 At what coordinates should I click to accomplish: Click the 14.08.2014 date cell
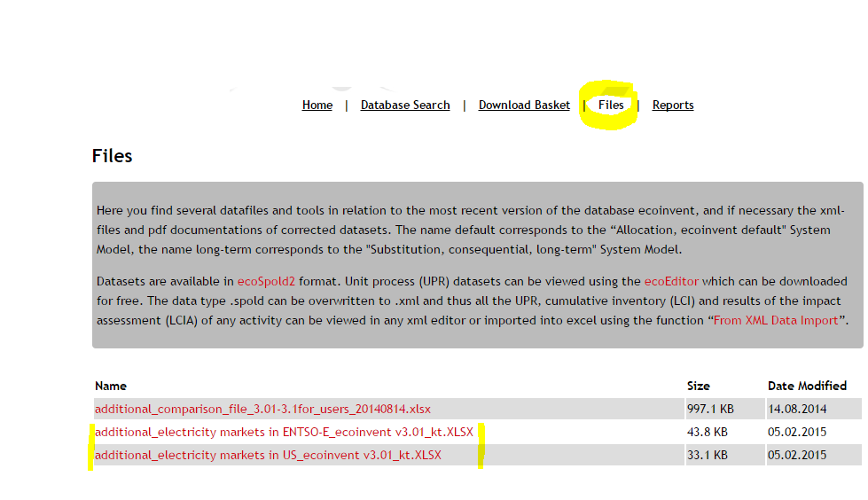tap(797, 409)
